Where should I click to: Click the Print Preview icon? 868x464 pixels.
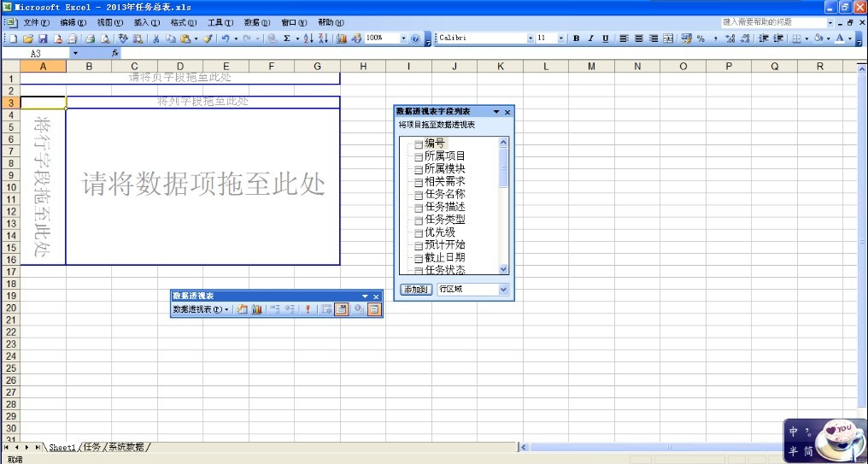(104, 38)
